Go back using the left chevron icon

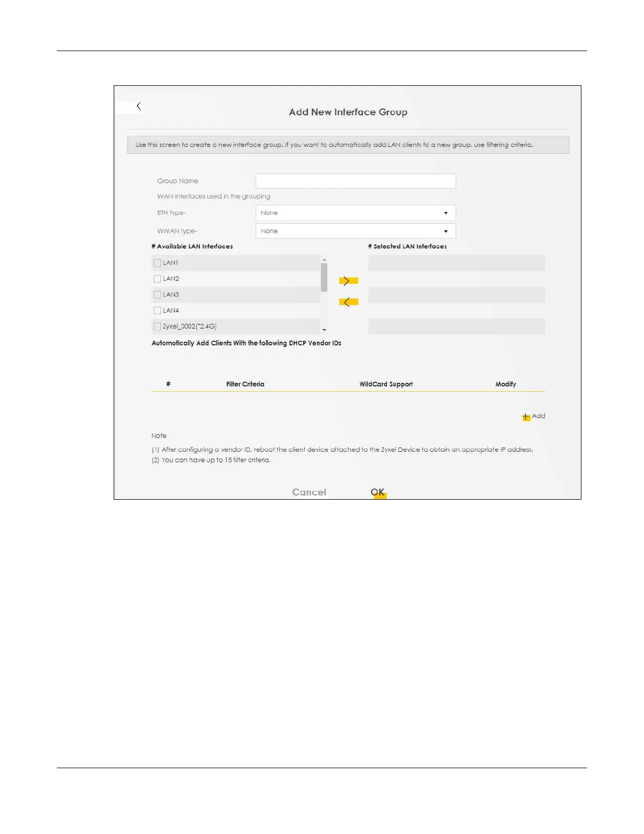138,106
